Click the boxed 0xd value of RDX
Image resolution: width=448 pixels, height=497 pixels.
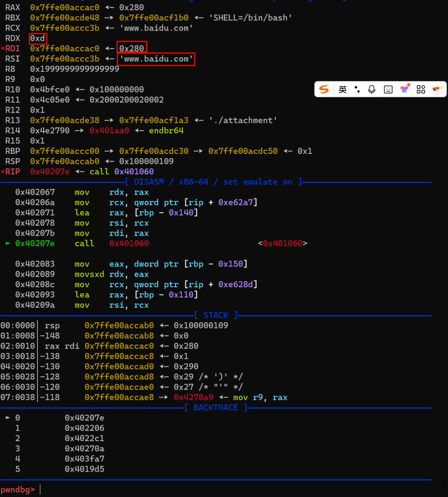pyautogui.click(x=38, y=38)
